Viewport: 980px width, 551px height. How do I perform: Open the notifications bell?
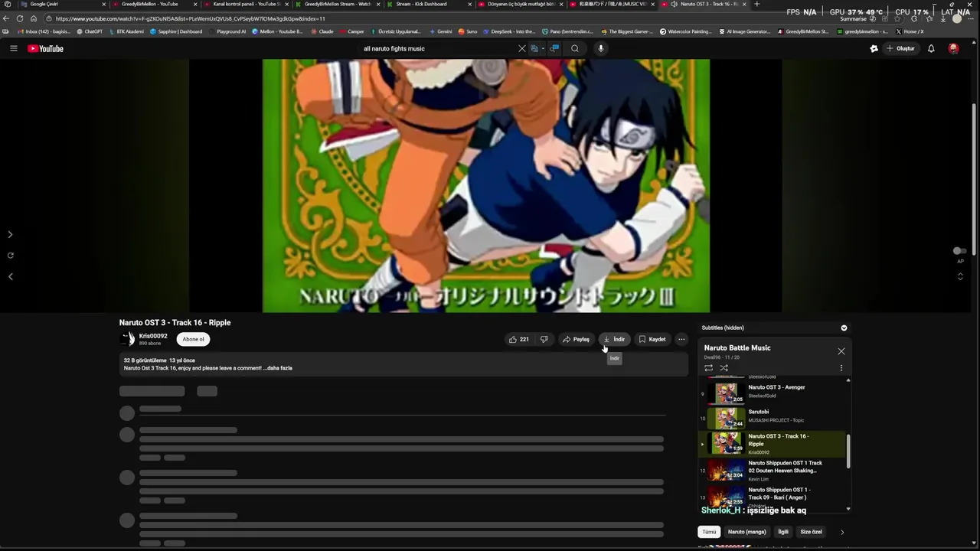pyautogui.click(x=931, y=48)
